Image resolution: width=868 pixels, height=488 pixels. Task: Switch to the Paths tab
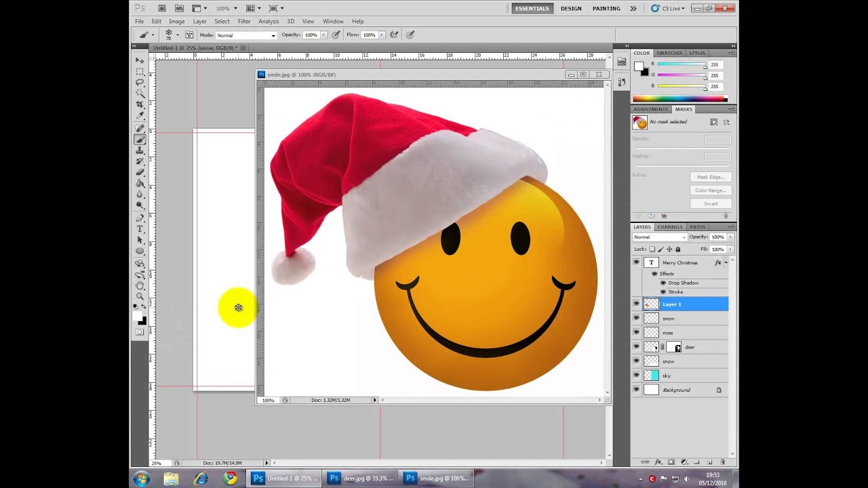point(697,226)
